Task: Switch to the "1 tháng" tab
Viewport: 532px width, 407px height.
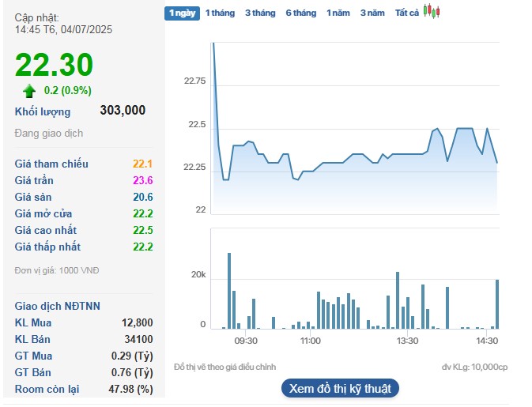Action: tap(219, 13)
